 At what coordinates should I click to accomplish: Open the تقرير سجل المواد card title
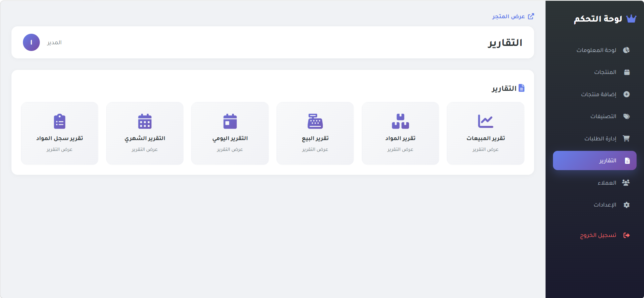60,138
